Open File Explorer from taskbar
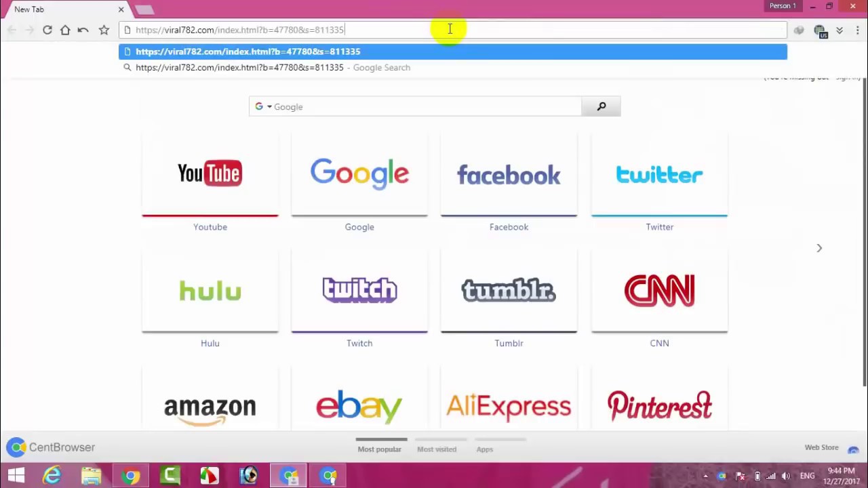 tap(92, 476)
